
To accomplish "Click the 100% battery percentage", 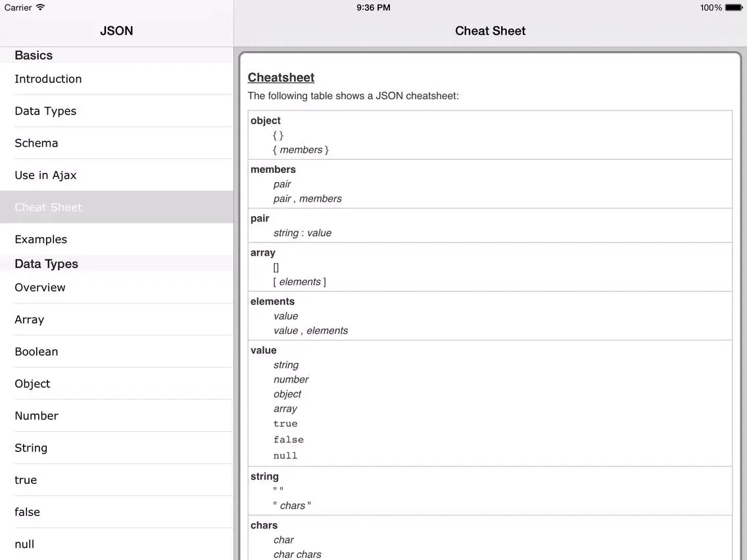I will (x=711, y=8).
